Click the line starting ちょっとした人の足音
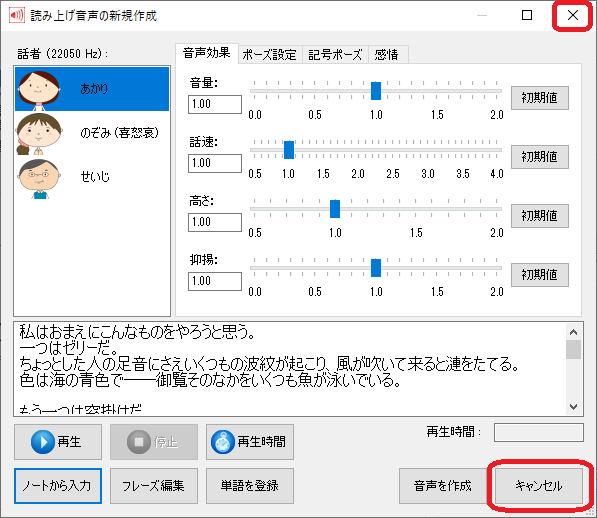The image size is (597, 518). tap(270, 364)
